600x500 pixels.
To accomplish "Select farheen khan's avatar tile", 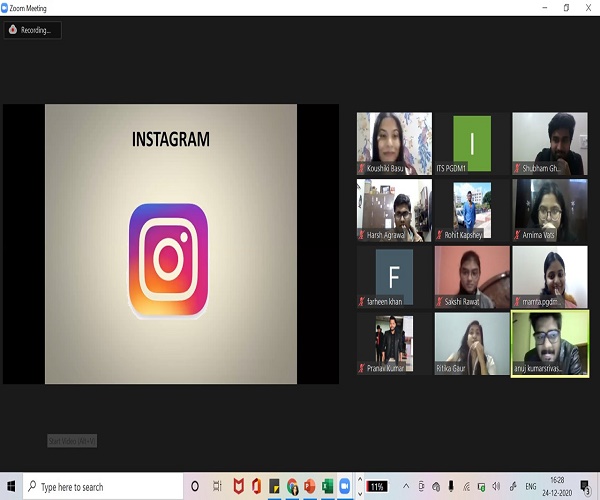I will (394, 277).
